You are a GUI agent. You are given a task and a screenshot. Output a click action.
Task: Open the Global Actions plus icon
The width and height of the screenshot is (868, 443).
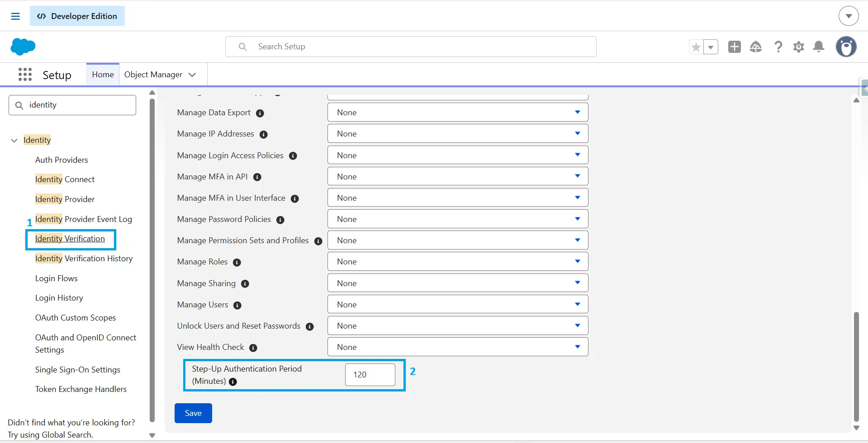click(735, 47)
